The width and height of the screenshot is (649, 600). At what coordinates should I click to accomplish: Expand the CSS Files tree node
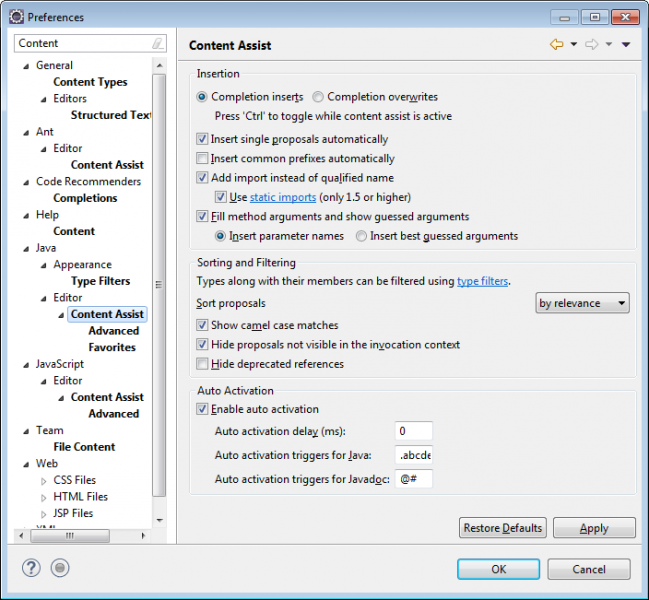[43, 481]
